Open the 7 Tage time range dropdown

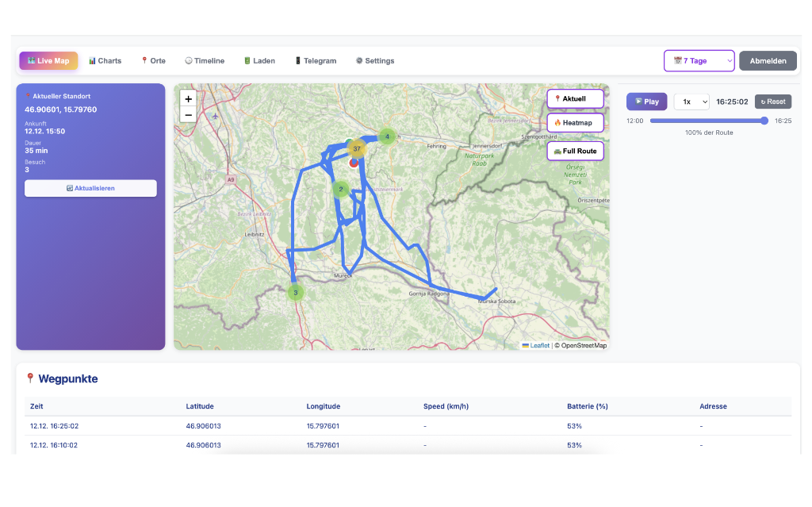pos(699,60)
